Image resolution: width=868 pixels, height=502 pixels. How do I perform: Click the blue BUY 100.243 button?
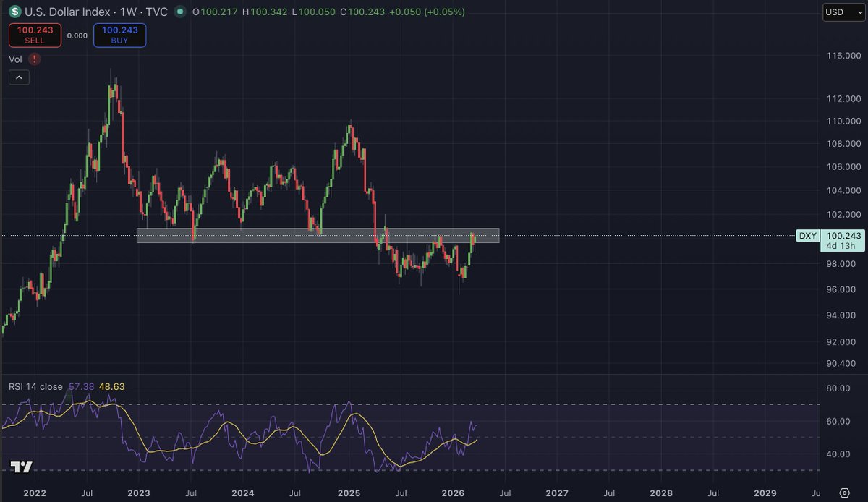point(119,35)
